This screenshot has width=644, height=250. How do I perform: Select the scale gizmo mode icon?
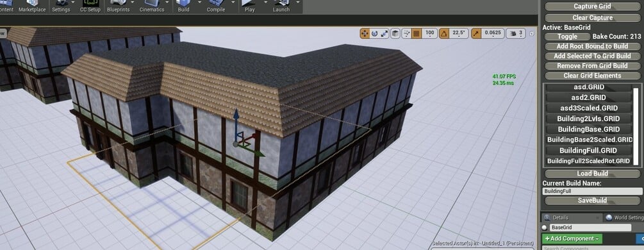pyautogui.click(x=384, y=33)
